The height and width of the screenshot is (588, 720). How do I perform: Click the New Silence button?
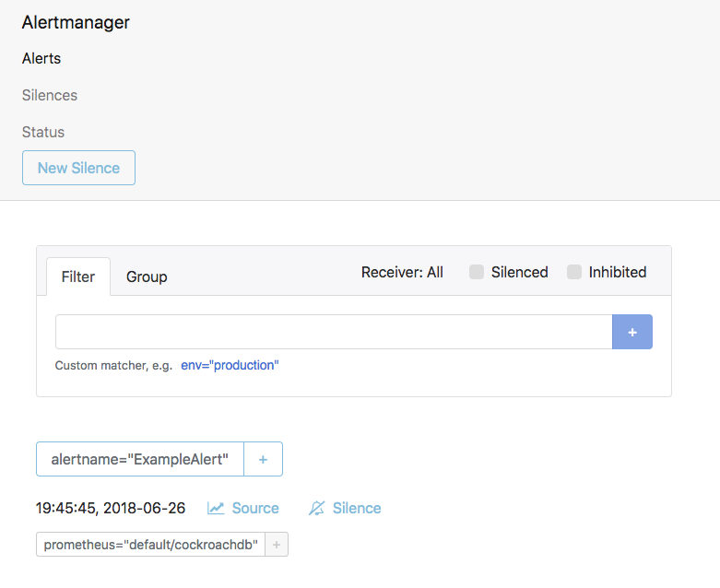[78, 168]
